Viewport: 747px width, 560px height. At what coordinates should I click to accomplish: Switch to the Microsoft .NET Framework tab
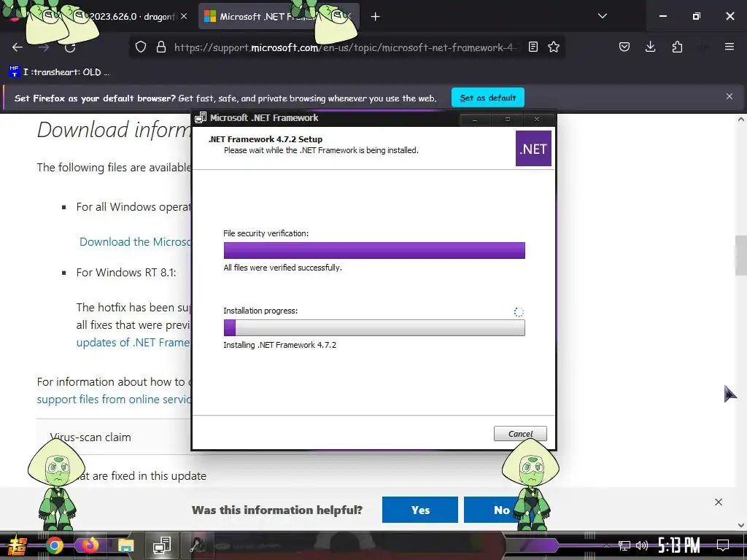[279, 17]
